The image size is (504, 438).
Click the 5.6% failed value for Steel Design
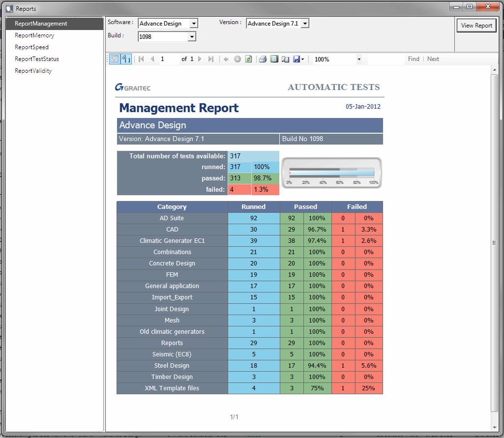369,365
